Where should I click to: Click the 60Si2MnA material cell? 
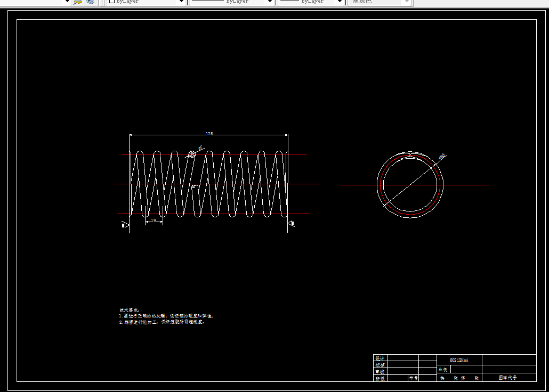pyautogui.click(x=459, y=360)
